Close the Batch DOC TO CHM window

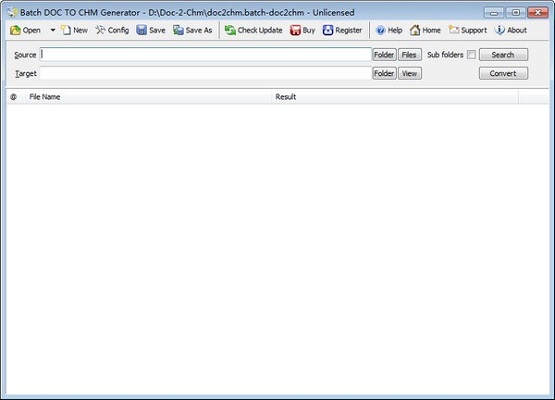coord(538,13)
